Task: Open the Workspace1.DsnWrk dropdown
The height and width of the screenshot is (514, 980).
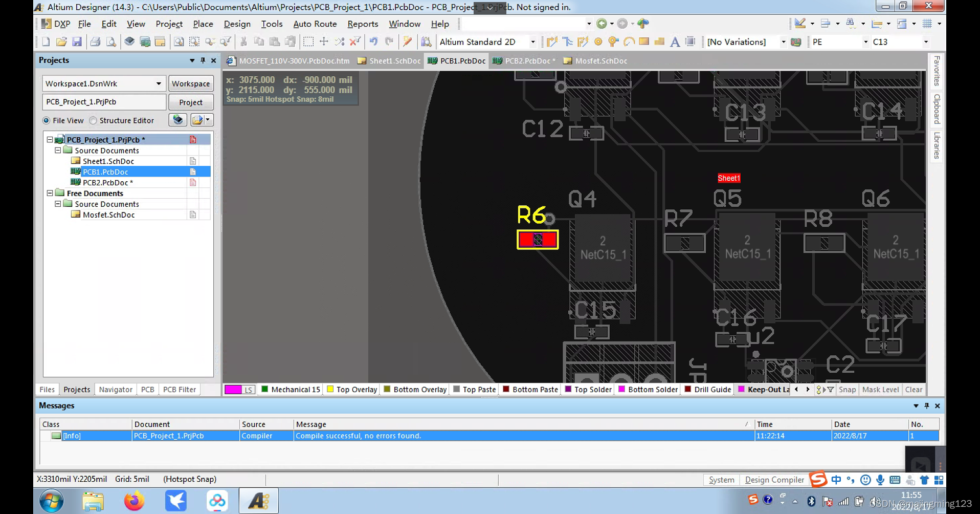Action: click(159, 83)
